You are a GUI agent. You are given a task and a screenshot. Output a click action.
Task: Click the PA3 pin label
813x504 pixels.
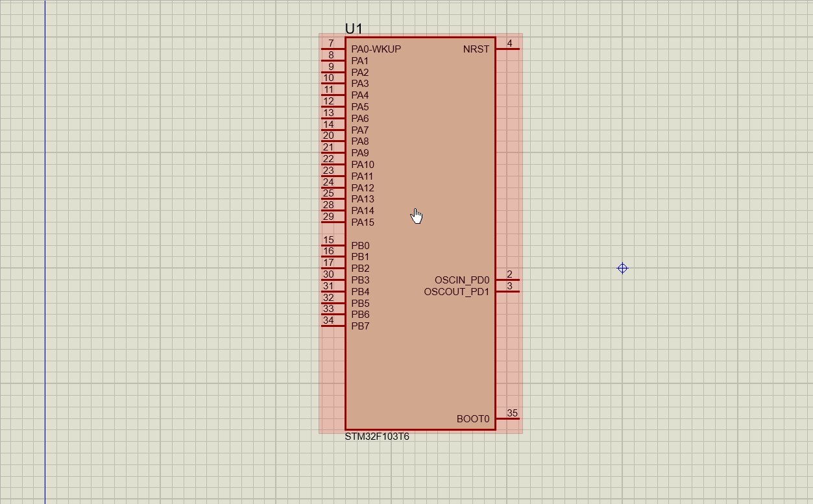(x=360, y=84)
